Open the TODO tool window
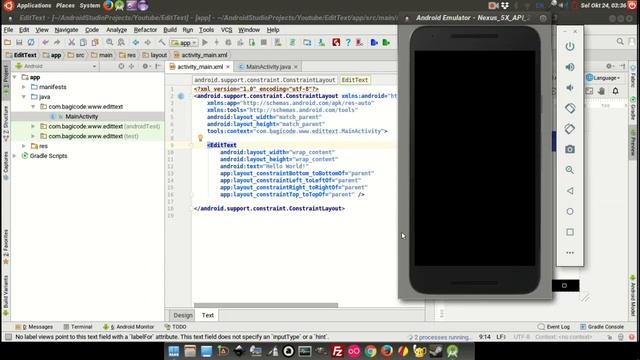Screen dimensions: 640x360 point(176,327)
